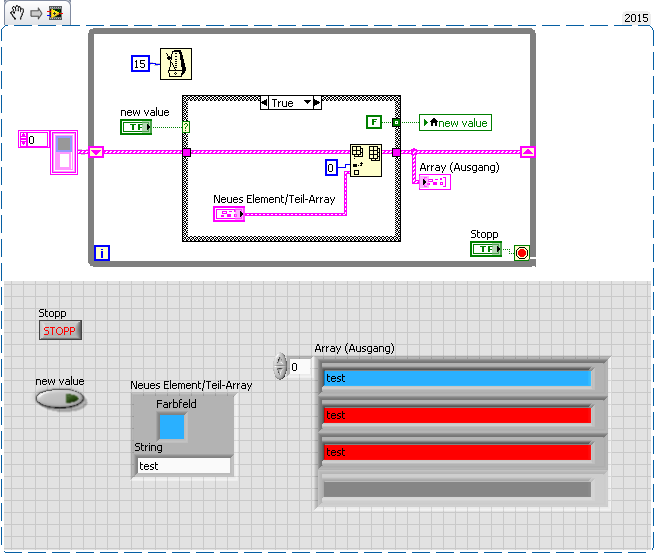Click the Neues Element/Teil-Array cluster terminal
This screenshot has width=655, height=554.
(x=229, y=214)
